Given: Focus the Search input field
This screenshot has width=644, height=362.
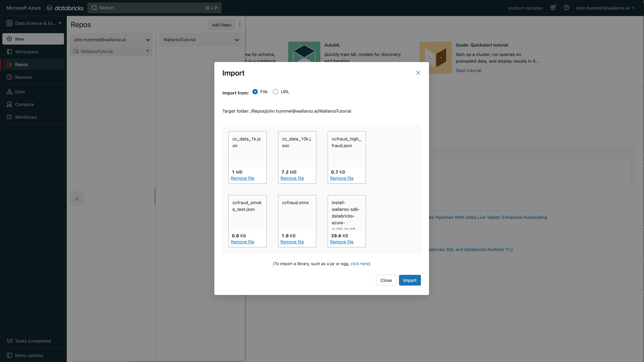Looking at the screenshot, I should click(150, 8).
